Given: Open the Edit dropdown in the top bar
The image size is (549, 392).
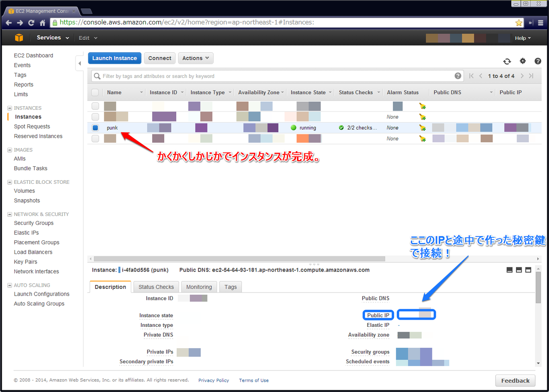Looking at the screenshot, I should tap(88, 38).
